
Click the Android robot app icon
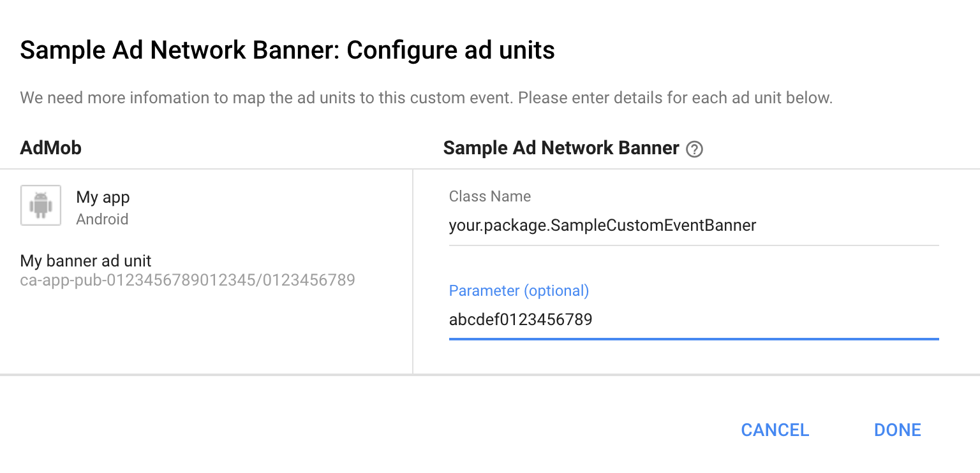pyautogui.click(x=41, y=205)
